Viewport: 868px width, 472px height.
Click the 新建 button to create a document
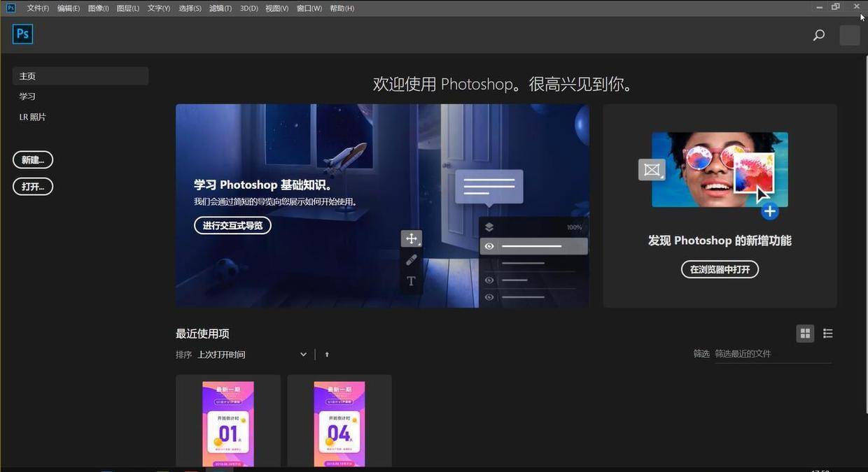point(32,159)
